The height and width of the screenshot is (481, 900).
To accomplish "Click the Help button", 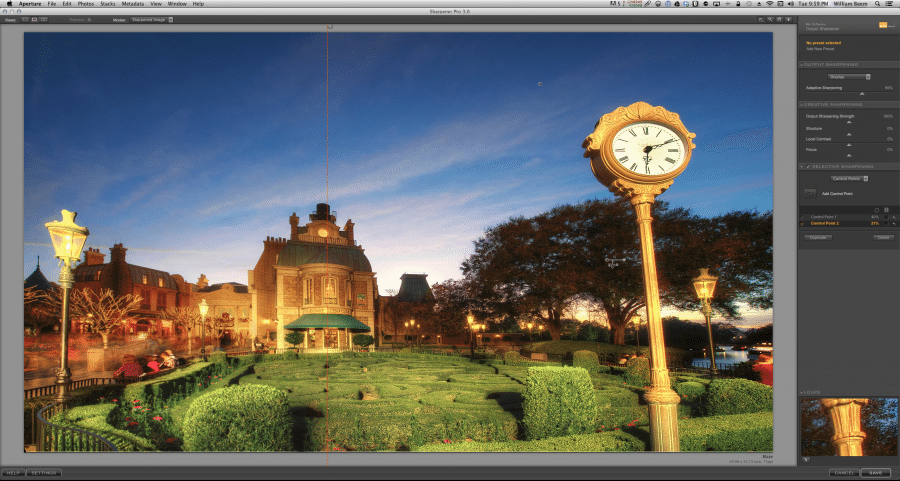I will [x=13, y=473].
